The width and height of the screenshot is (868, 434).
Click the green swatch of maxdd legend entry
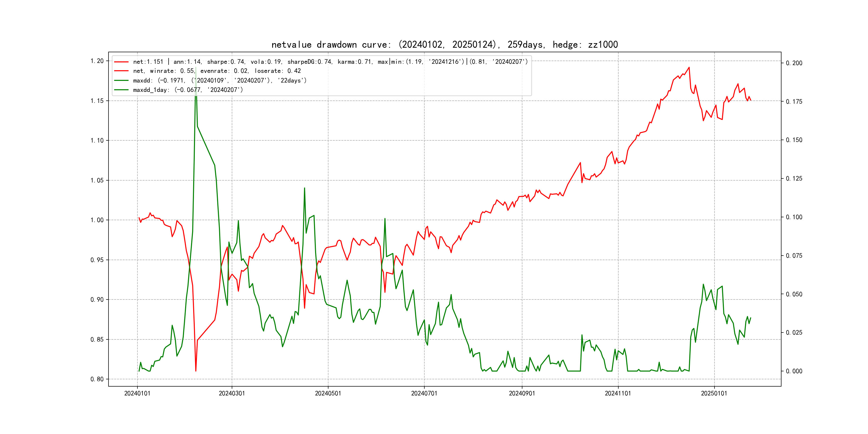click(121, 81)
